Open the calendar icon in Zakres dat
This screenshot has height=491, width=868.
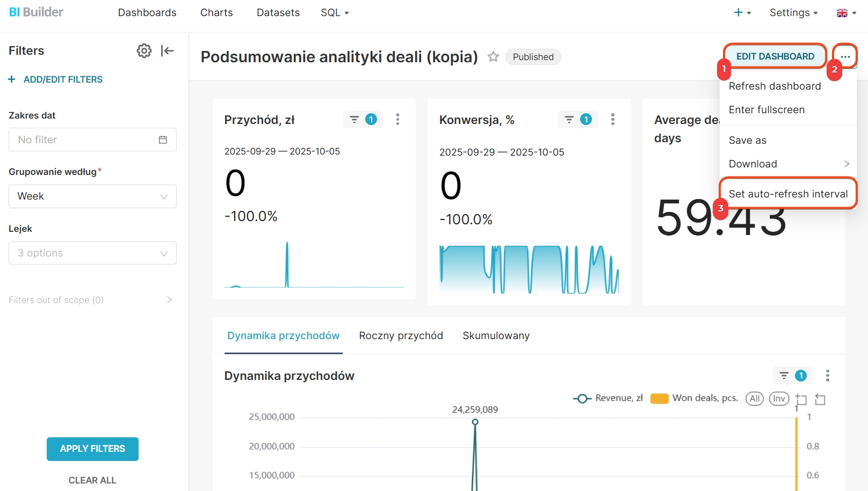coord(163,140)
